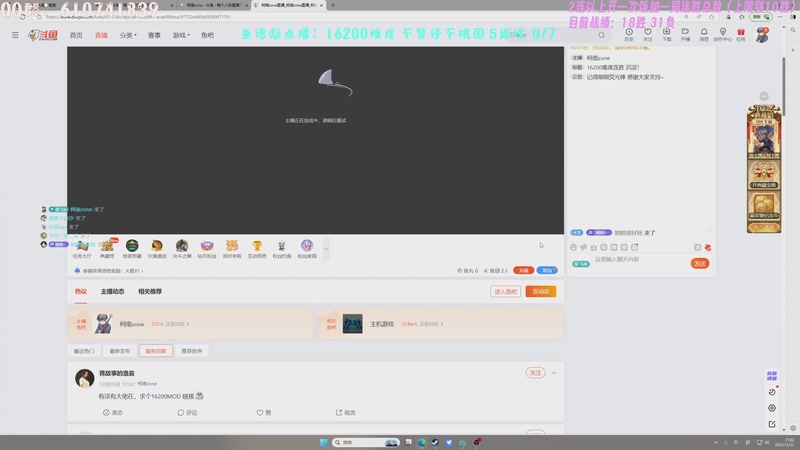Open 粉丝钓鱼 activity icon
Screen dimensions: 800x450
pyautogui.click(x=282, y=249)
